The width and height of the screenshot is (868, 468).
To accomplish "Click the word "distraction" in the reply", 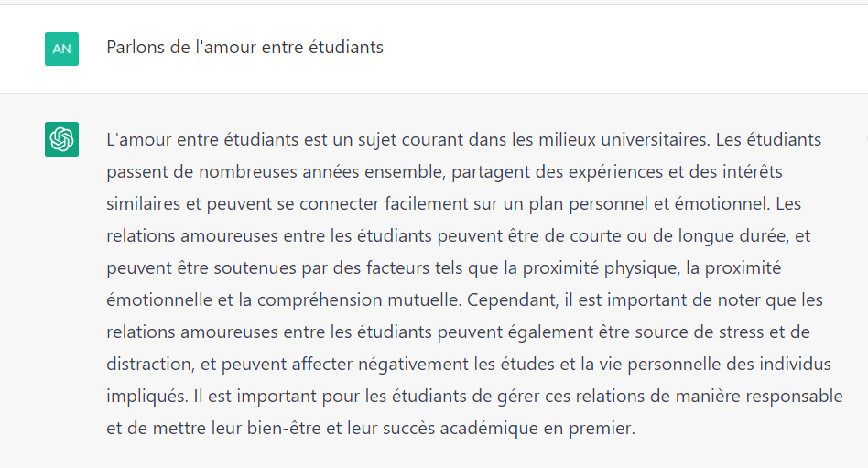I will coord(147,364).
